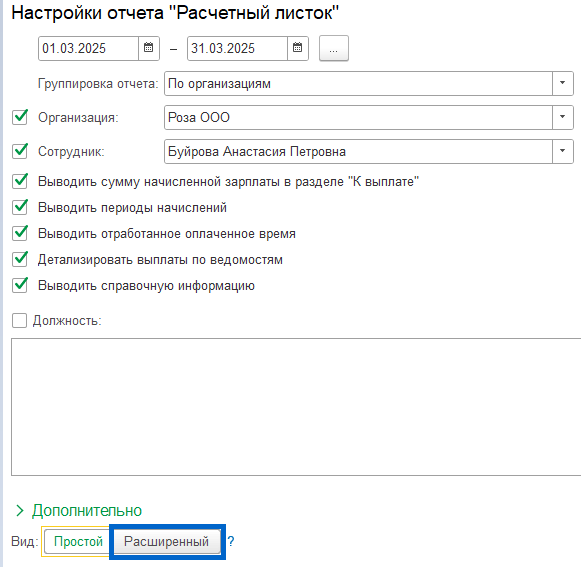Open calendar for start date 01.03.2025
The height and width of the screenshot is (567, 581).
pos(149,48)
